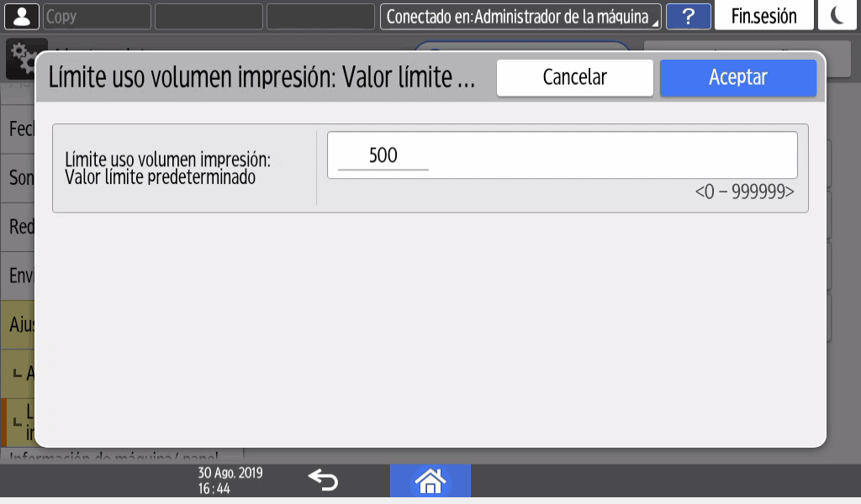Expand the 'Conectado en' login status dropdown

tap(520, 16)
